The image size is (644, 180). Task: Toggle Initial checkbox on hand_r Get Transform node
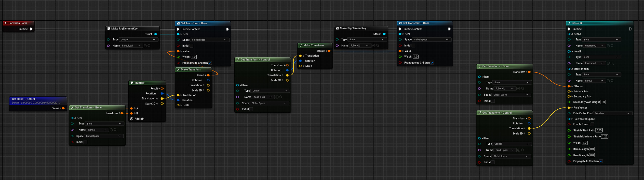[x=85, y=142]
